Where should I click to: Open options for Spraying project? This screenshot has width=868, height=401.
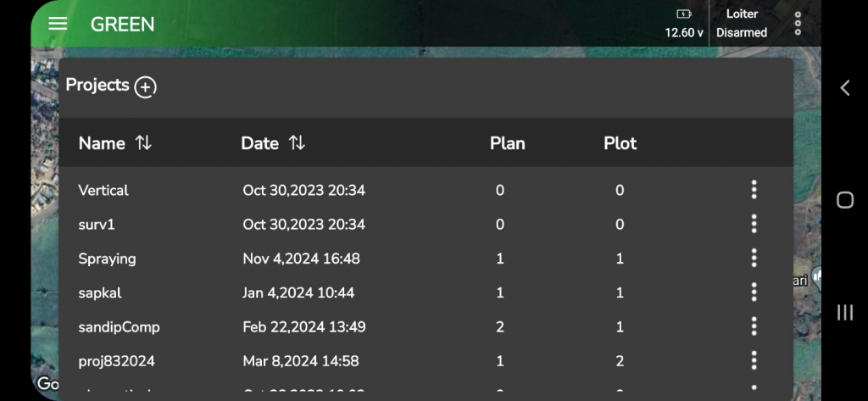pyautogui.click(x=754, y=259)
